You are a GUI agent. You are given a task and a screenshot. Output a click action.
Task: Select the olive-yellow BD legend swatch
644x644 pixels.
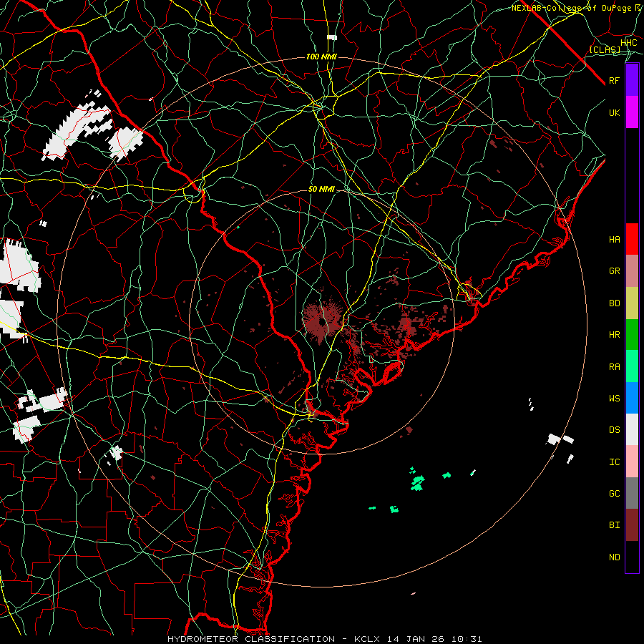632,303
